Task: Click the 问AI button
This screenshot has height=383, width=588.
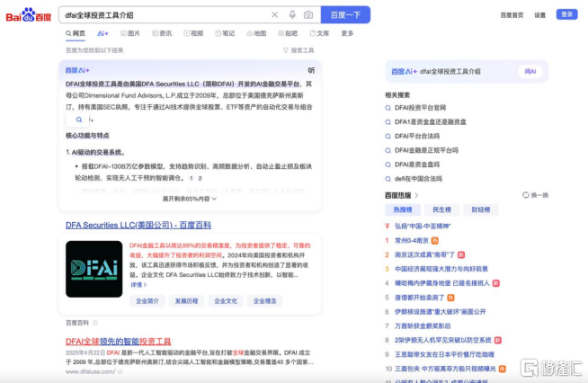Action: point(530,71)
